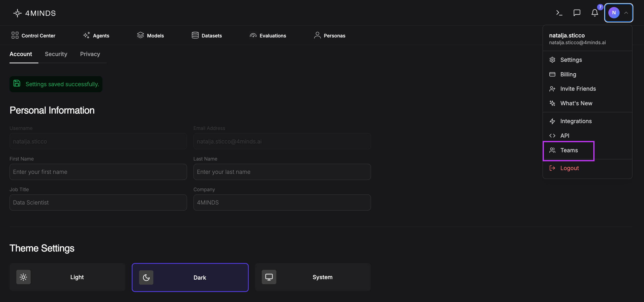Click the red Logout label
This screenshot has height=302, width=644.
(x=570, y=168)
